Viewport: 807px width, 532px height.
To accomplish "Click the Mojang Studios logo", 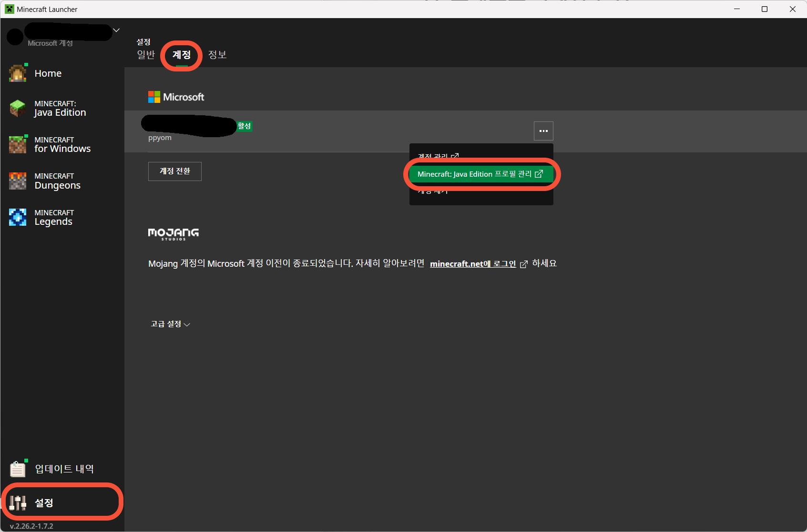I will [x=174, y=234].
